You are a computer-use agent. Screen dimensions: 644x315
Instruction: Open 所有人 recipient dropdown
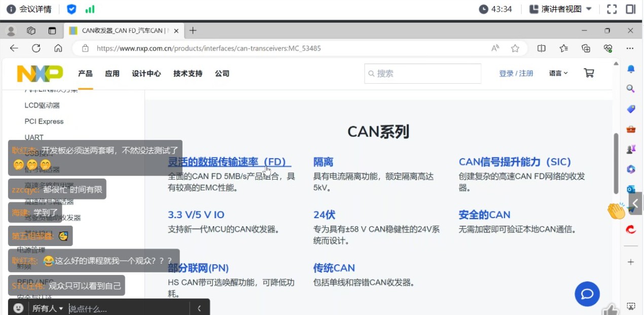tap(48, 308)
